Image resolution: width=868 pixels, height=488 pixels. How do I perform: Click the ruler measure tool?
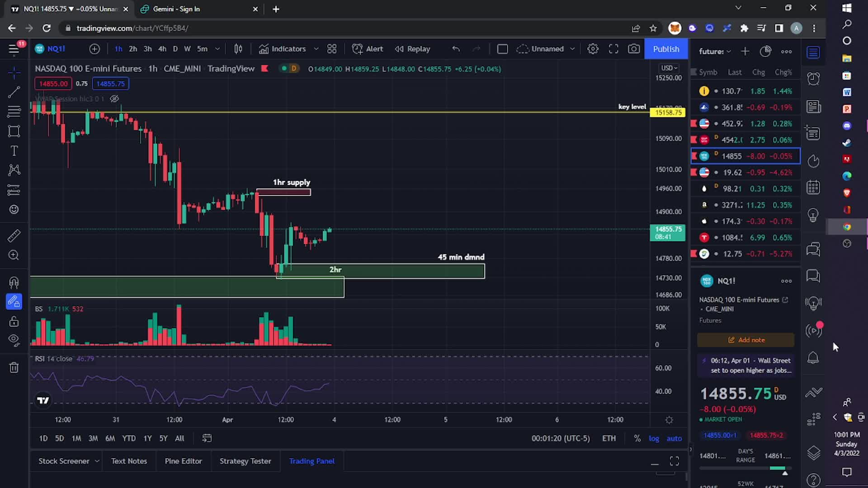[14, 235]
